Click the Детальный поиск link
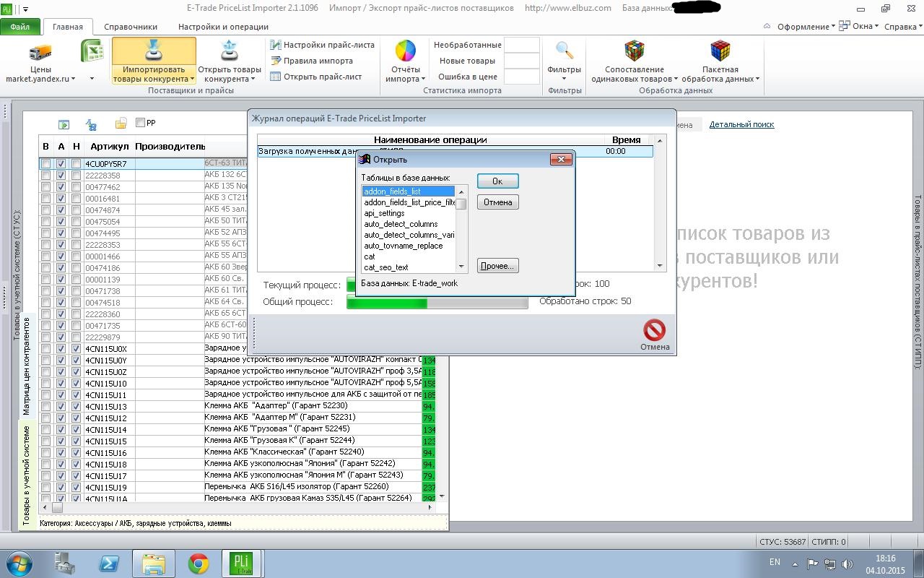The width and height of the screenshot is (924, 578). [741, 124]
